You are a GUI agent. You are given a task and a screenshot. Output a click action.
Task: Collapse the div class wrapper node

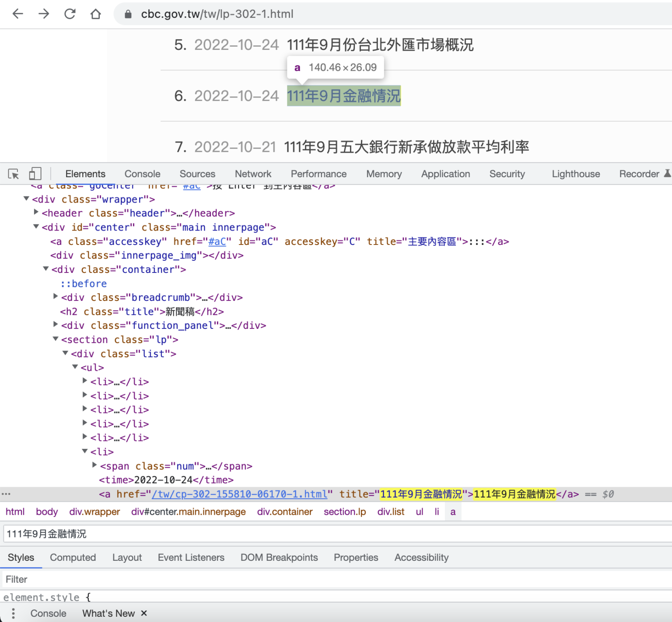pos(26,199)
